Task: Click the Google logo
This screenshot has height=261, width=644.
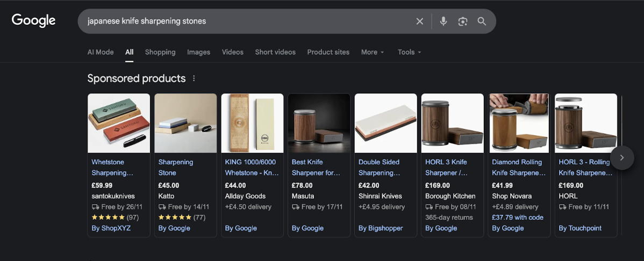Action: pos(33,21)
